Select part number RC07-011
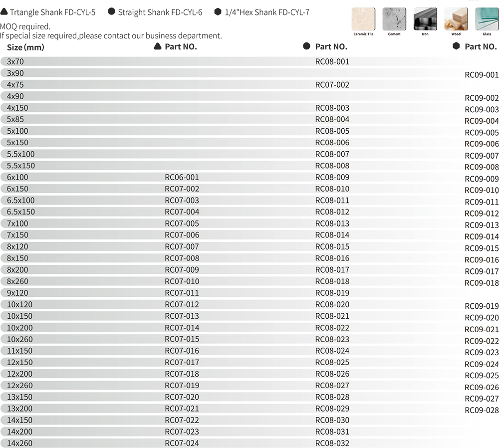499x448 pixels. 182,293
